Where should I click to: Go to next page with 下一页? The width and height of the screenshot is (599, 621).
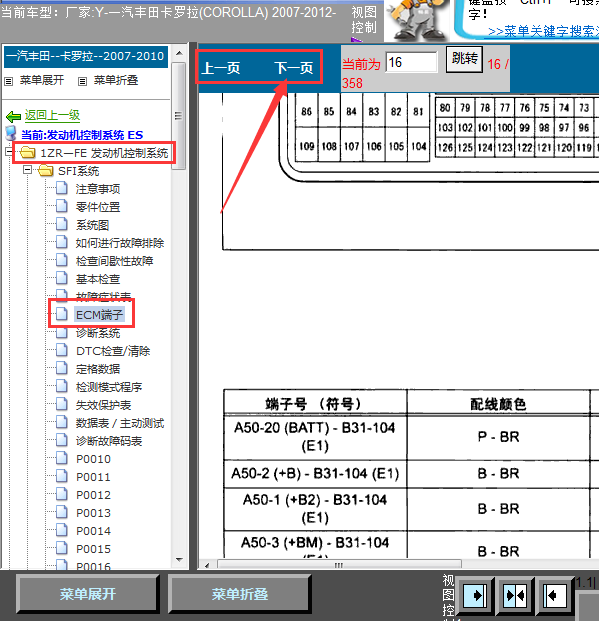pos(294,68)
